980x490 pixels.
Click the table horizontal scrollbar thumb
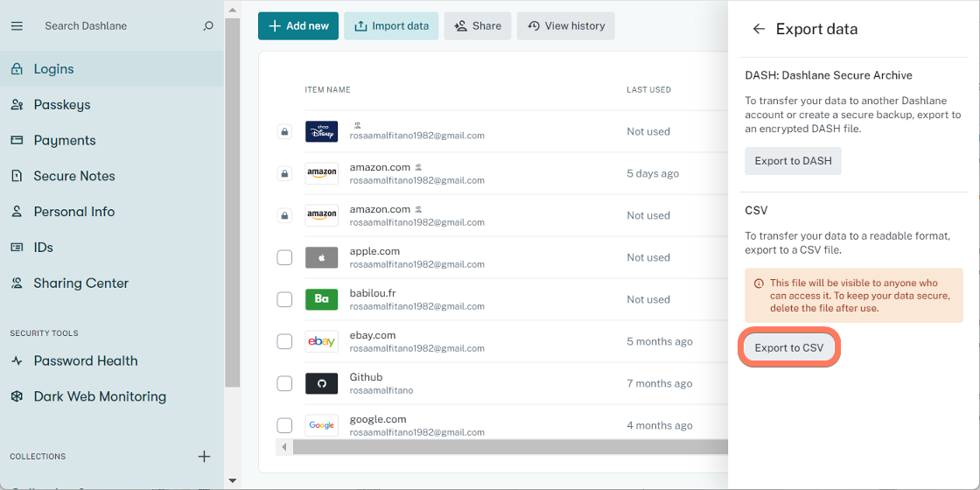click(x=510, y=447)
